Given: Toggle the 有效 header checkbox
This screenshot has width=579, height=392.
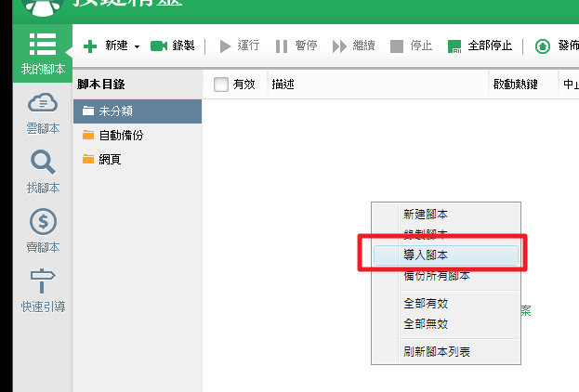Looking at the screenshot, I should tap(221, 85).
